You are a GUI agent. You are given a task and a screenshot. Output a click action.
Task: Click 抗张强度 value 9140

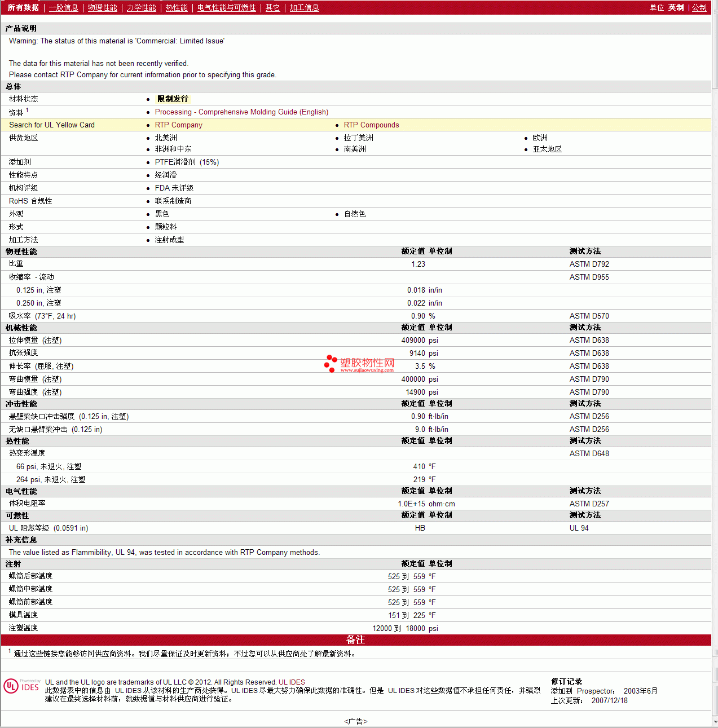click(417, 353)
